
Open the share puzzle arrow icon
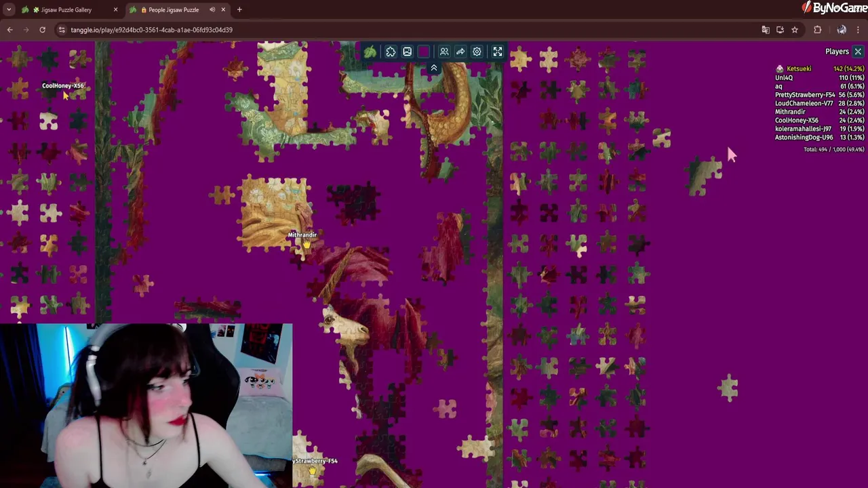tap(460, 52)
